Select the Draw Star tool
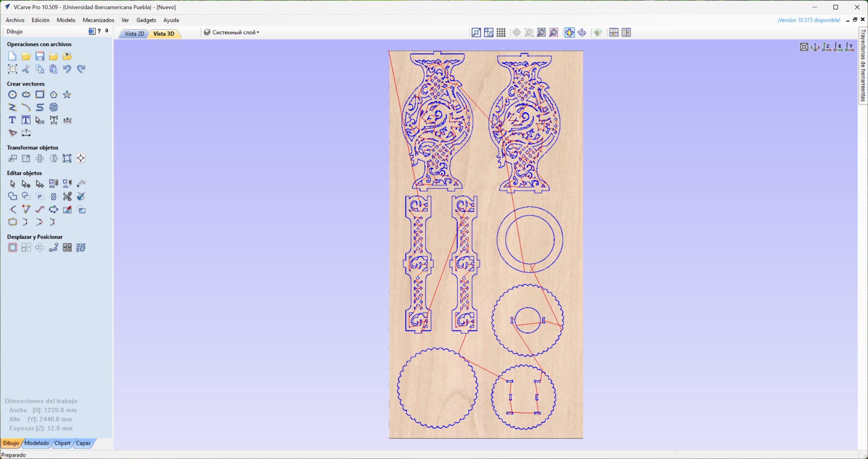Screen dimensions: 868x459 [67, 95]
